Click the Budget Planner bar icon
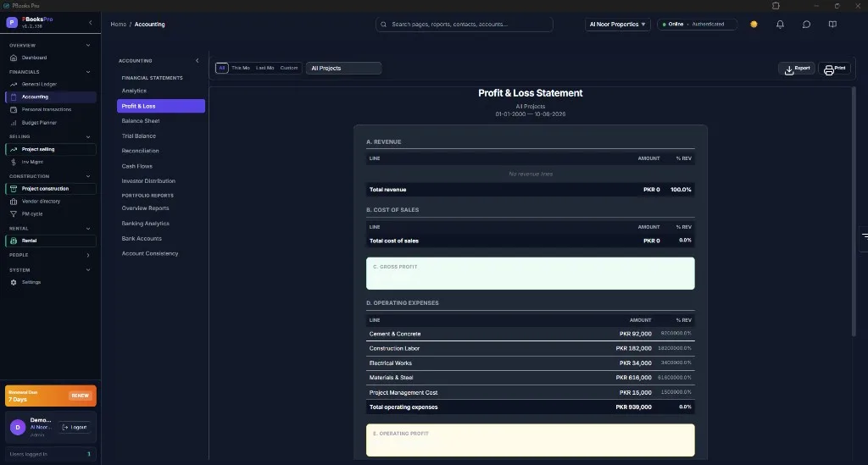Screen dimensions: 868x465 point(14,123)
